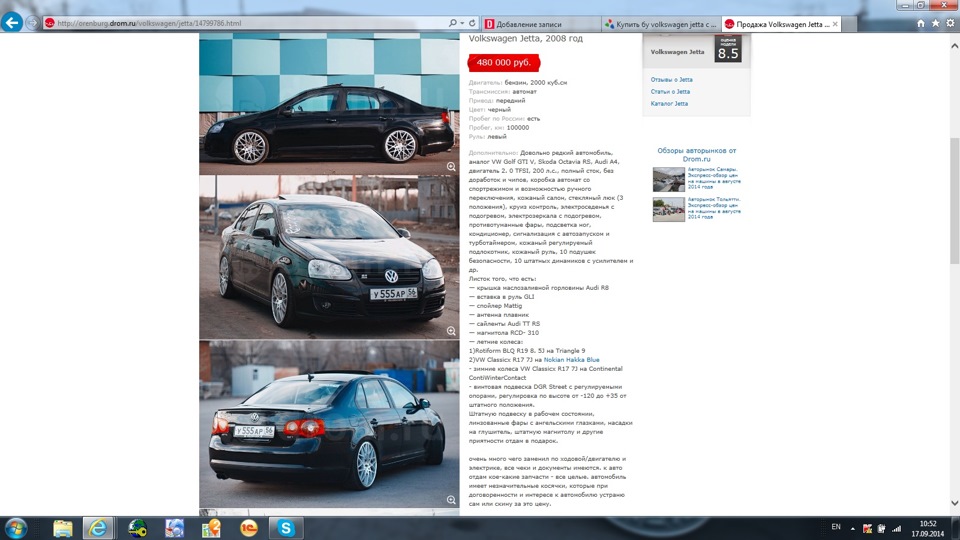Click the red flag tray icon
960x540 pixels.
tap(867, 528)
